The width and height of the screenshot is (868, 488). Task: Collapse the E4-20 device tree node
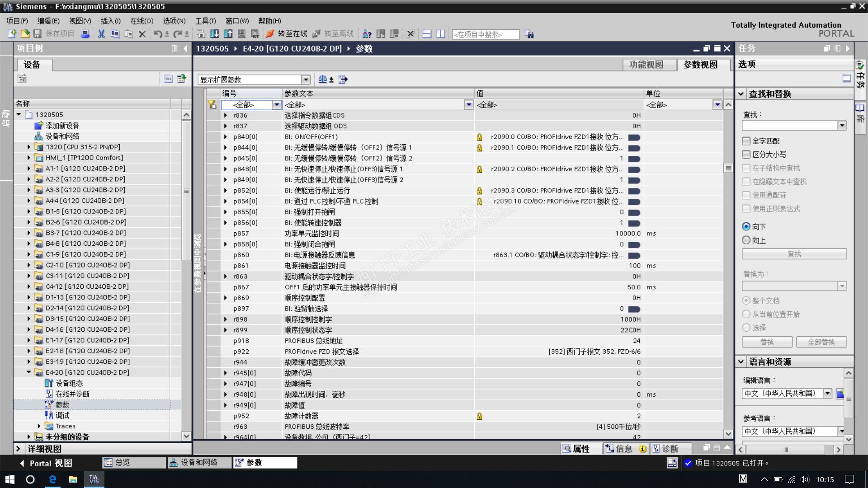(29, 372)
